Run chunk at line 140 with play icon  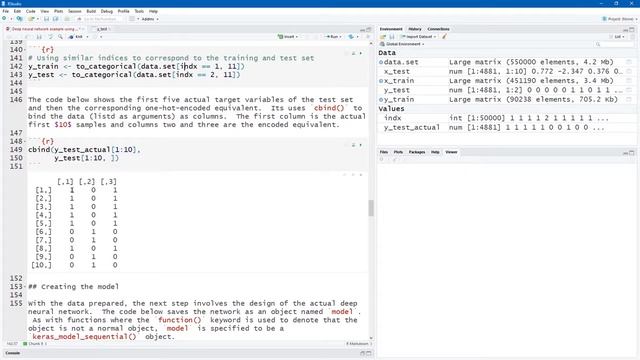(361, 53)
